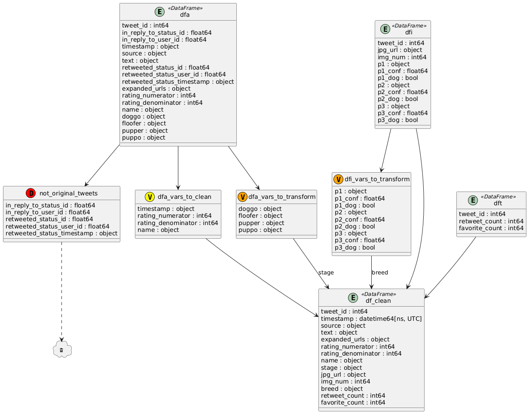532x417 pixels.
Task: Click the rating_numerator field in dfa_vars_to_clean
Action: click(174, 216)
